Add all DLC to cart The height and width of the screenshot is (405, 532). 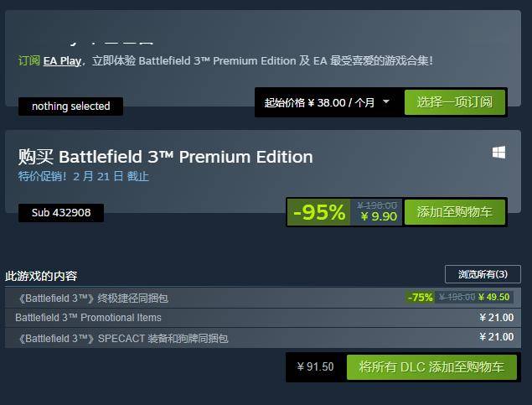431,367
